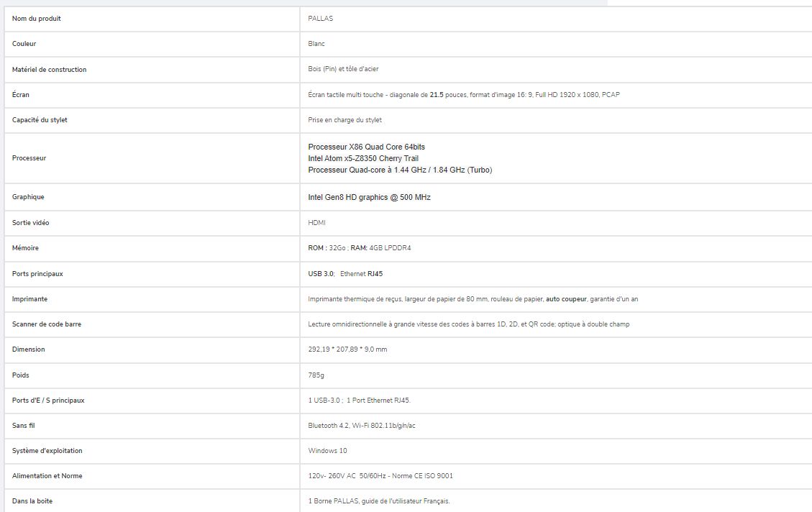
Task: Click the 'Intel Atom x5-Z8350 Cherry Trail' line
Action: (x=363, y=158)
